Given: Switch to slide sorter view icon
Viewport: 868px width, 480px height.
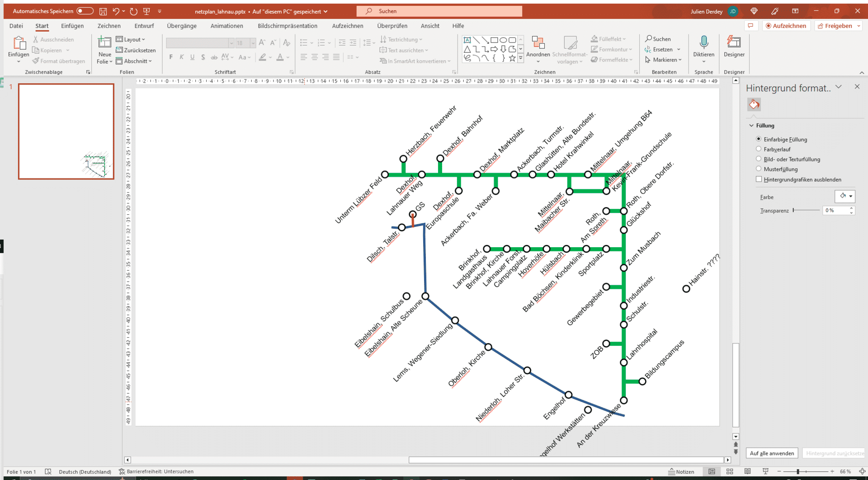Looking at the screenshot, I should click(730, 471).
